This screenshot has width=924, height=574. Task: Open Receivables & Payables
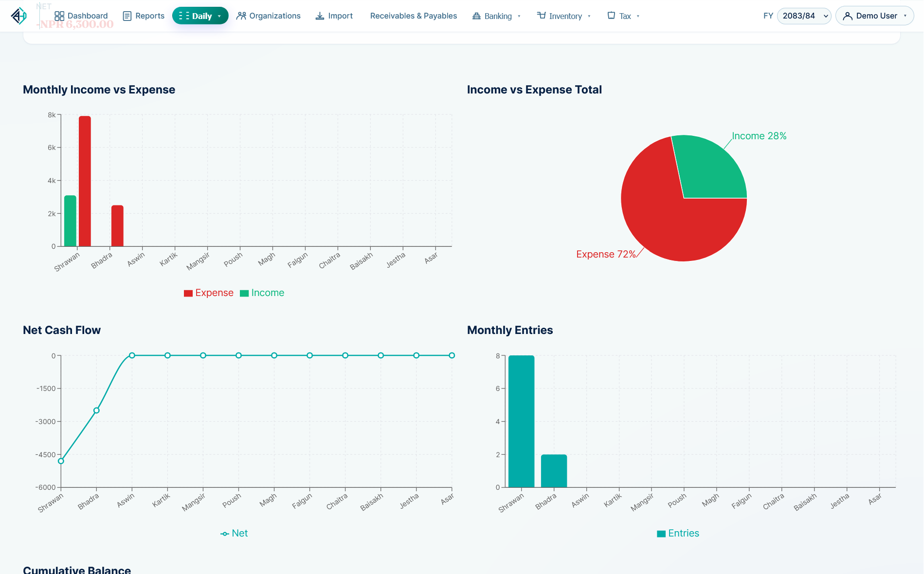[414, 16]
